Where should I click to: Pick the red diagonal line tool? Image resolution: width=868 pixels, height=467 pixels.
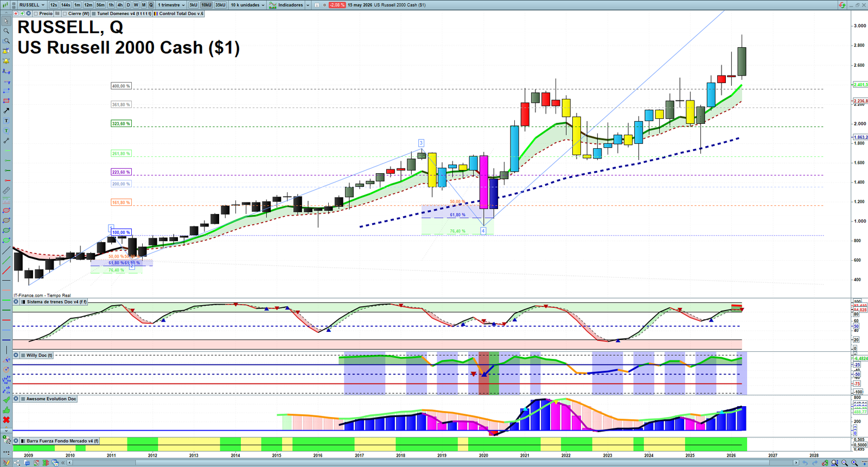(x=6, y=270)
